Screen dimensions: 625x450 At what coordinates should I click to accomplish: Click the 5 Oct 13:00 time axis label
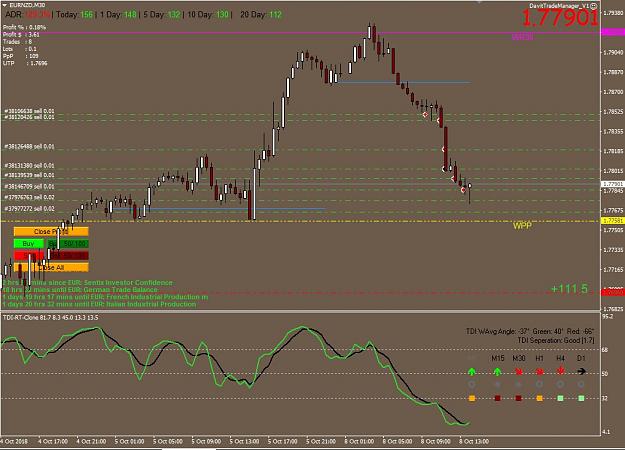pos(244,442)
